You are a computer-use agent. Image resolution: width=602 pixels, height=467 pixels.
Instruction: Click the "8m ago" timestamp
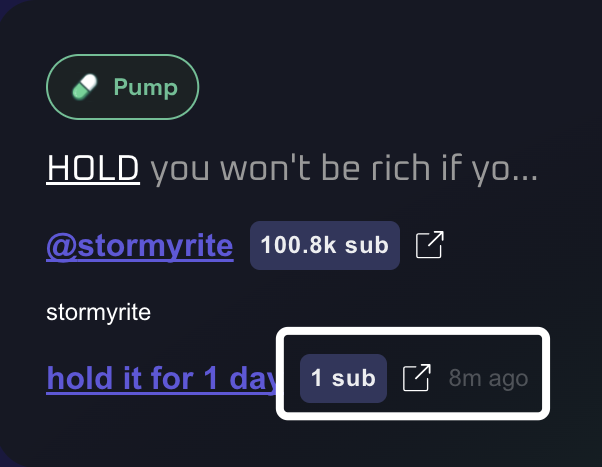(488, 379)
